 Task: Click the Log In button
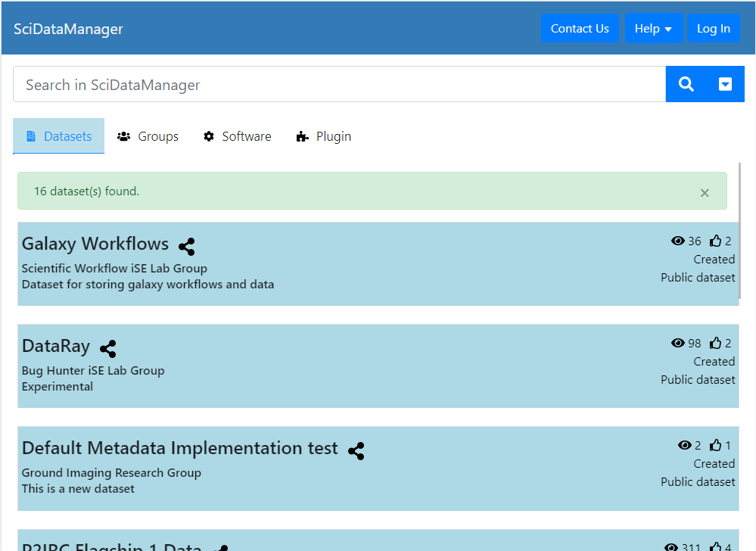(713, 29)
